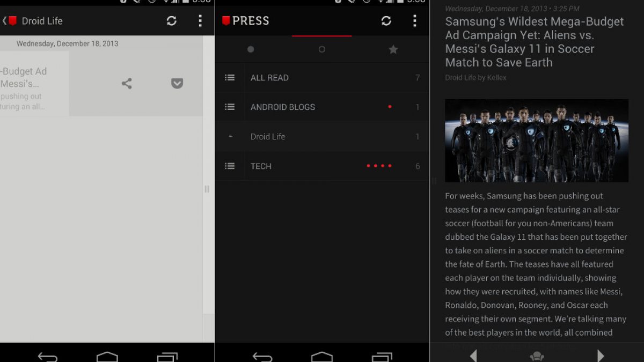
Task: Switch to starred items tab
Action: [x=393, y=49]
